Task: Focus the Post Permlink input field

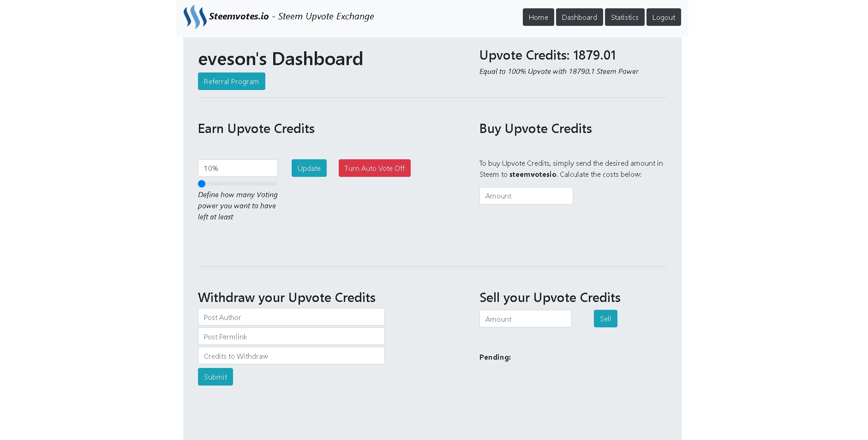Action: (x=291, y=337)
